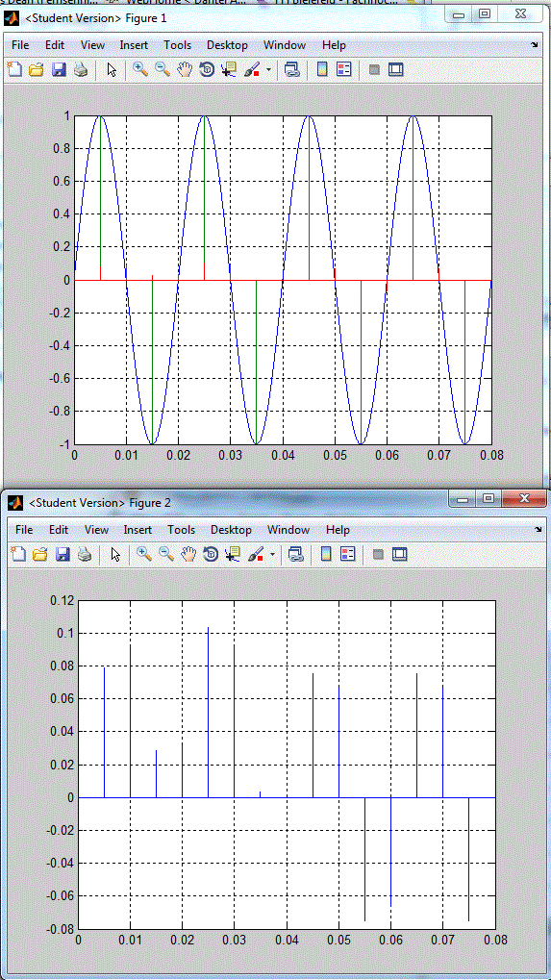Viewport: 551px width, 980px height.
Task: Click Link Plot icon in Figure 2 toolbar
Action: coord(296,554)
